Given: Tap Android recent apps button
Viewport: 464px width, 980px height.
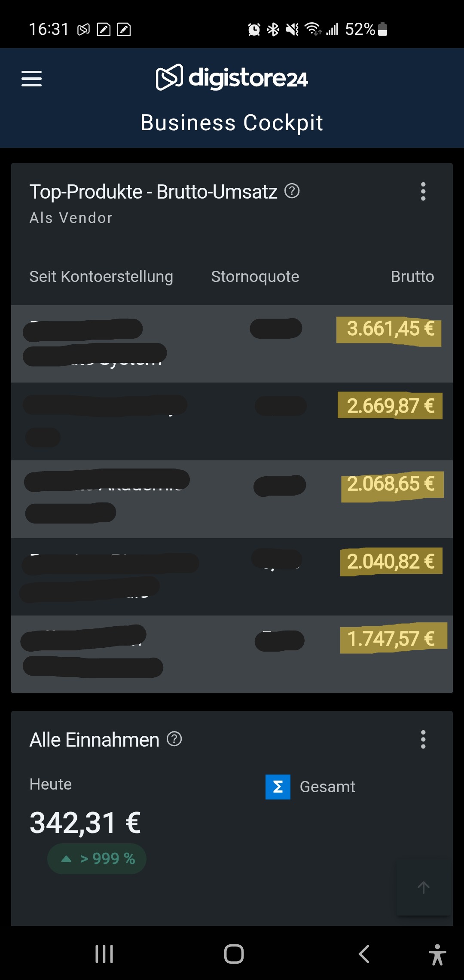Looking at the screenshot, I should pyautogui.click(x=104, y=954).
